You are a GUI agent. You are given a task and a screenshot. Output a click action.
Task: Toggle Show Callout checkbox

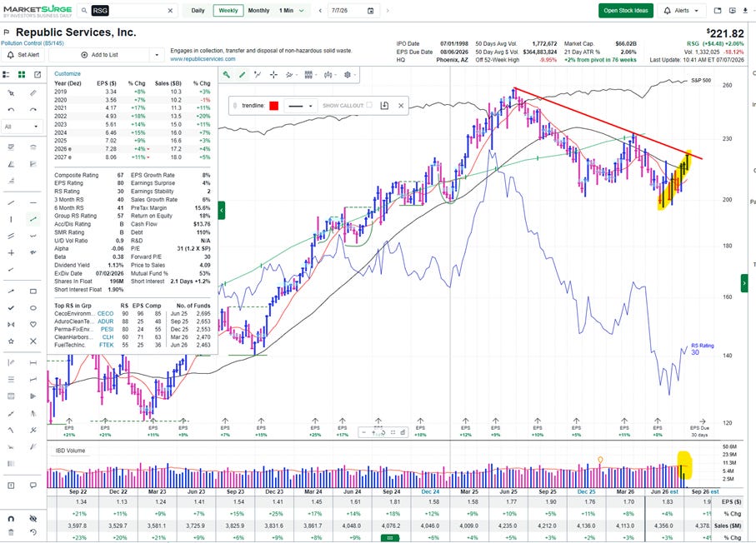[x=369, y=105]
